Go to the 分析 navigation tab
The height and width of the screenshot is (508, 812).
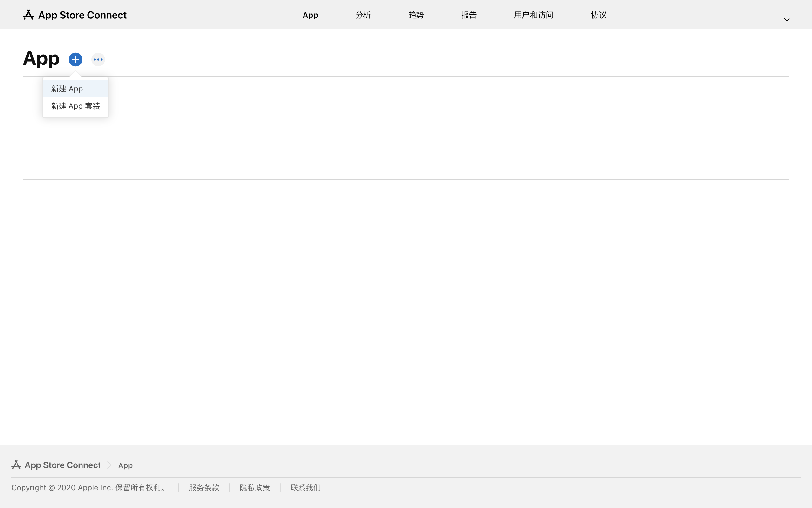click(363, 15)
